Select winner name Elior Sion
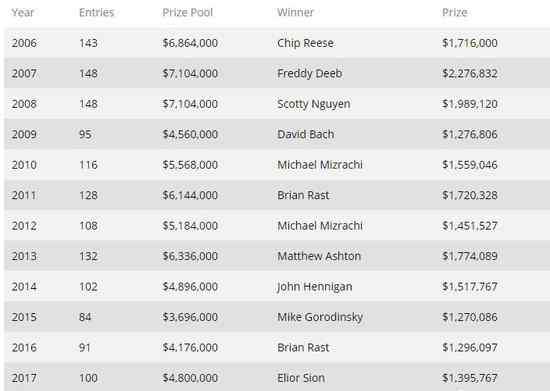 tap(301, 378)
